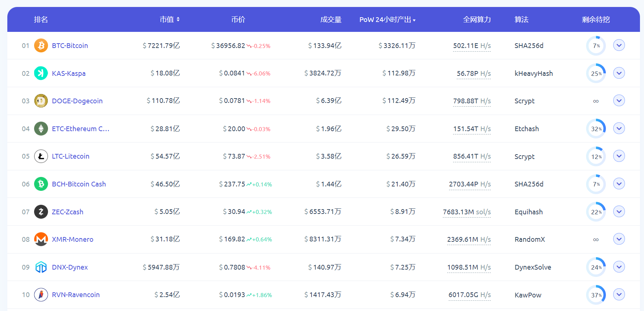Click the Monero logo icon
Image resolution: width=644 pixels, height=311 pixels.
[41, 239]
